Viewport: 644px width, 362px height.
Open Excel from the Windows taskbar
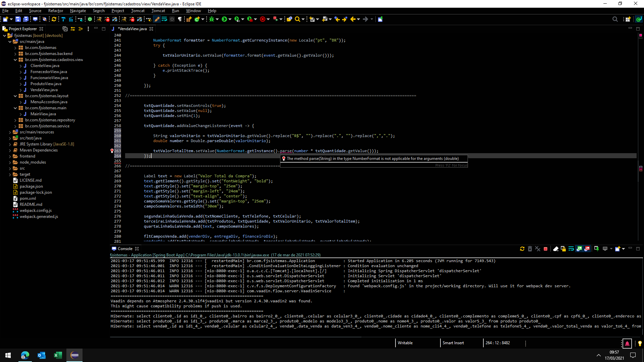pos(58,355)
